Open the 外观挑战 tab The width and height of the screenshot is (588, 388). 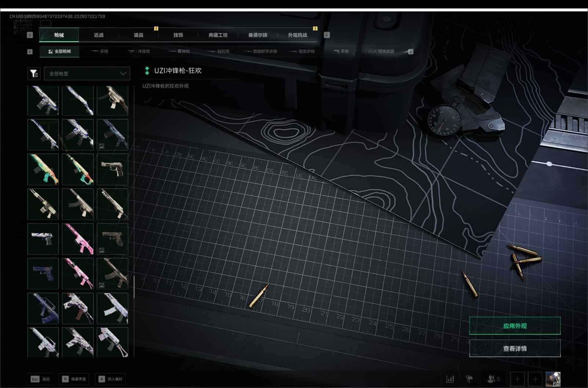pyautogui.click(x=298, y=35)
